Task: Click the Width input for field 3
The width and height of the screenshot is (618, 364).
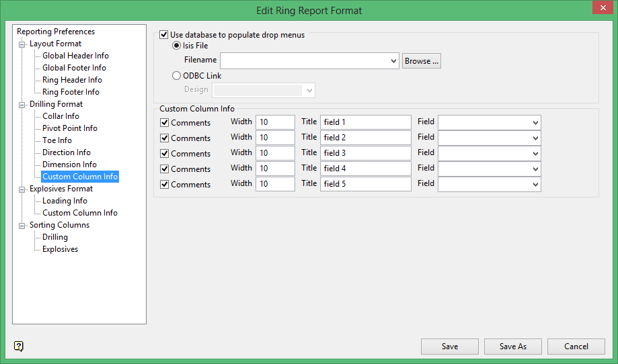Action: [275, 153]
